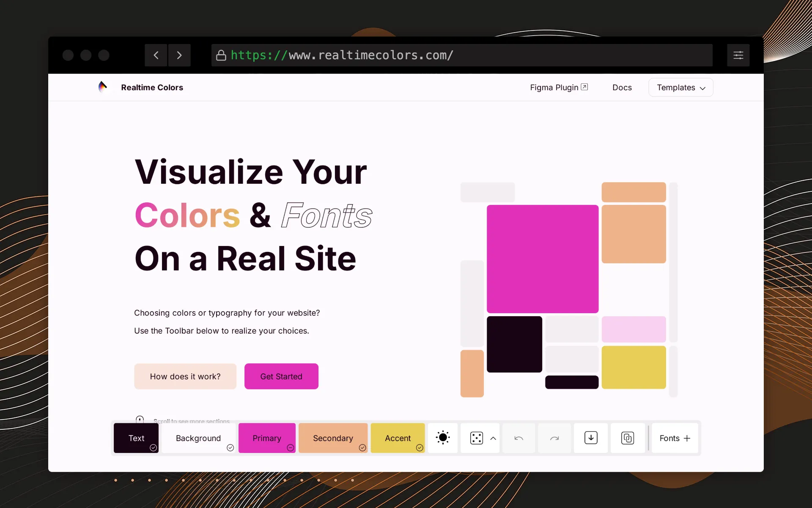The image size is (812, 508).
Task: Click the grid/pattern selector icon
Action: pyautogui.click(x=477, y=438)
